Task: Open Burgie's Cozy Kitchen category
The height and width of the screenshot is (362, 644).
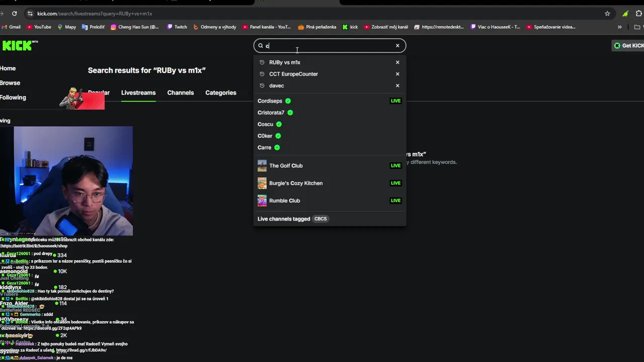Action: pyautogui.click(x=330, y=183)
